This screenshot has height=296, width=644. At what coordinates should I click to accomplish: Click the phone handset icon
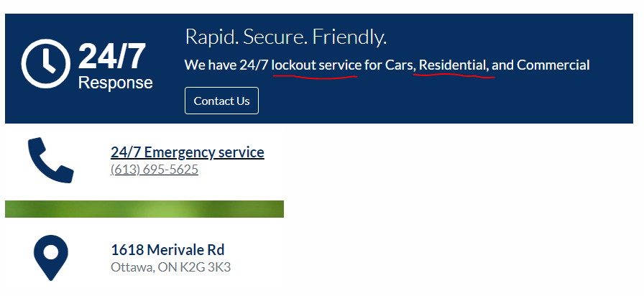pos(51,160)
